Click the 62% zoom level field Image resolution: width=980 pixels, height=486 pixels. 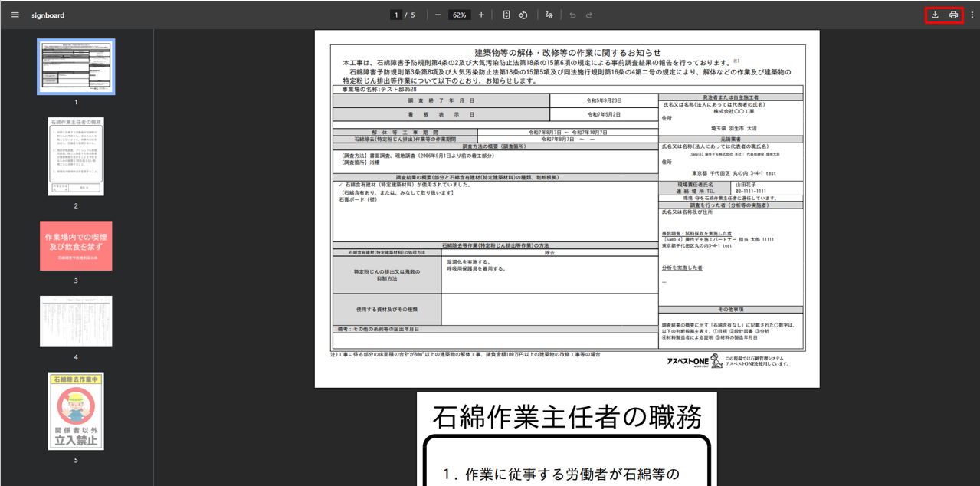(x=459, y=15)
